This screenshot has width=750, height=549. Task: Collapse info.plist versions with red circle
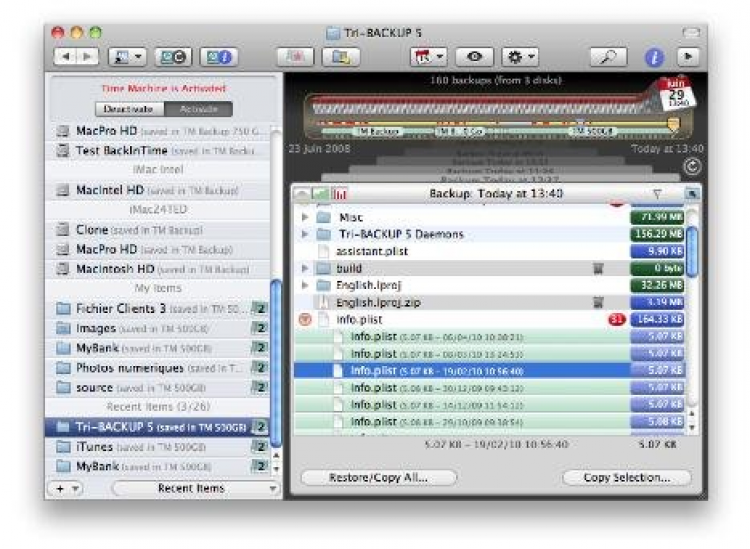coord(305,319)
